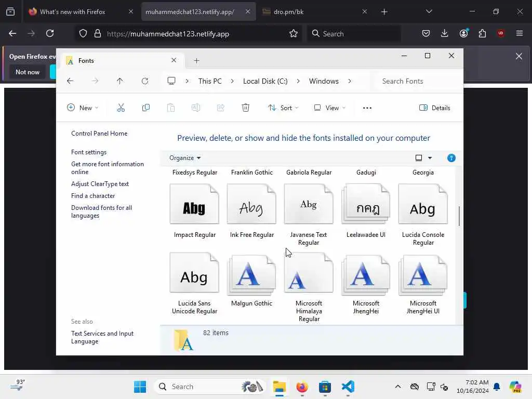This screenshot has width=532, height=399.
Task: Click the PC monitor icon in address bar
Action: (171, 81)
